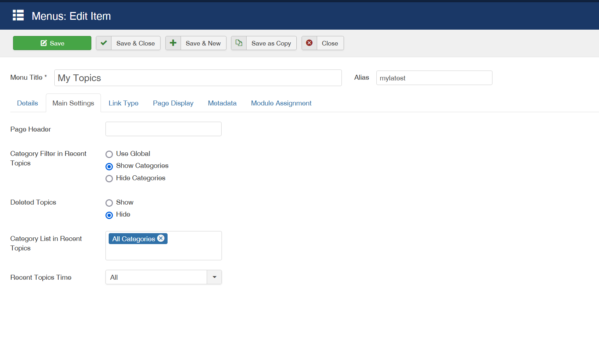Click the copy icon for Save as Copy

pos(239,43)
